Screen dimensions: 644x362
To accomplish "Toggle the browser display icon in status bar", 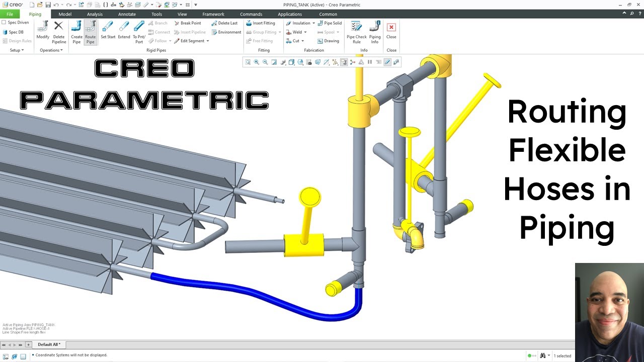I will (x=14, y=356).
